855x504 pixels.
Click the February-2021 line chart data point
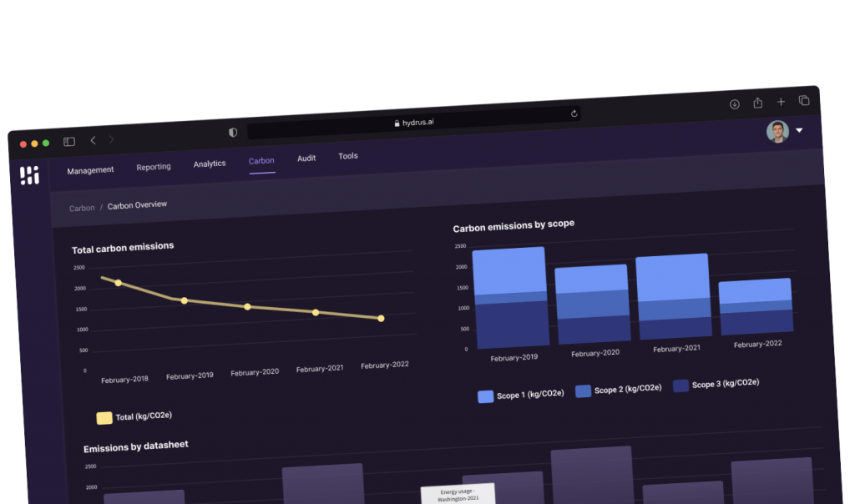point(316,312)
